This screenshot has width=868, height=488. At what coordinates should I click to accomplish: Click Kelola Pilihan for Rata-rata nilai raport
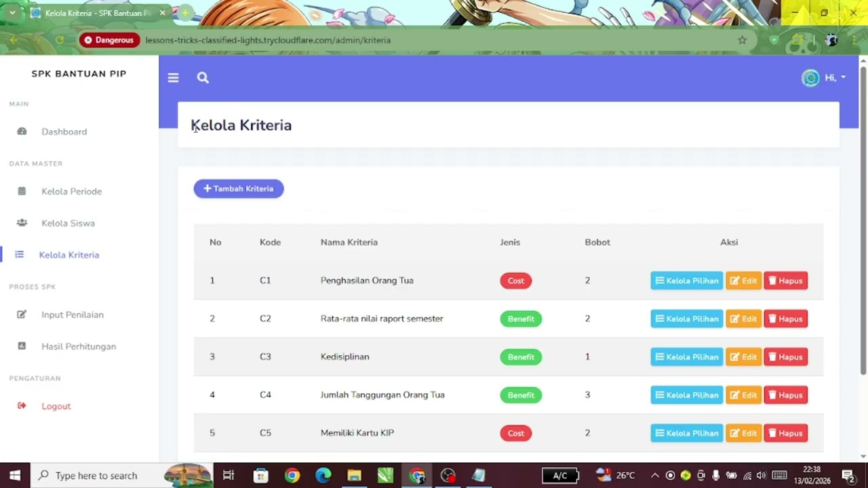(687, 319)
